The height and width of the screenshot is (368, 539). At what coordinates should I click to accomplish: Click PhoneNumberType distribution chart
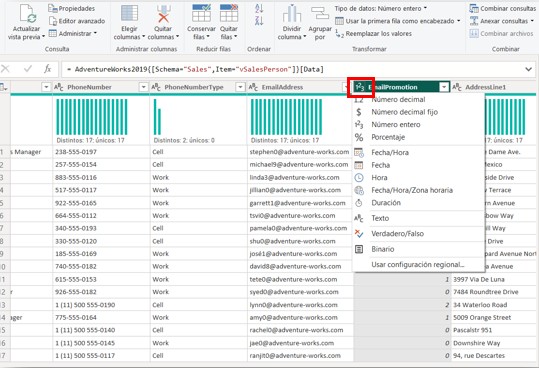tap(157, 117)
